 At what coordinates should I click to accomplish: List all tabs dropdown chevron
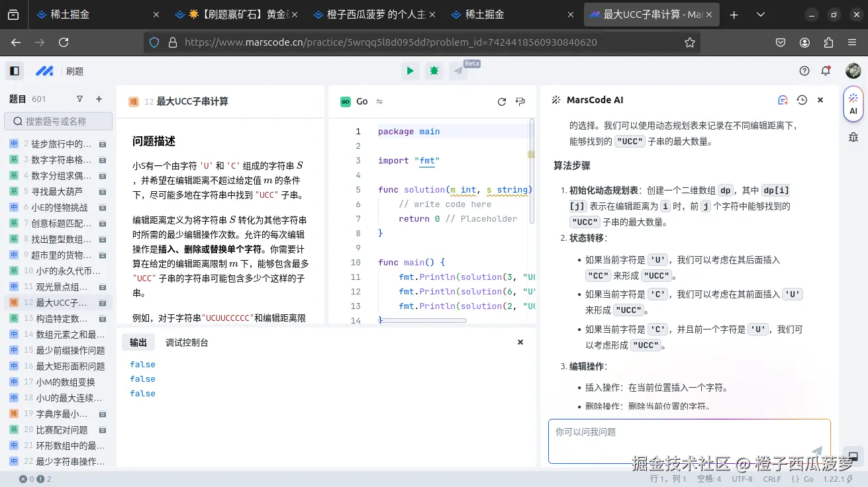(761, 14)
